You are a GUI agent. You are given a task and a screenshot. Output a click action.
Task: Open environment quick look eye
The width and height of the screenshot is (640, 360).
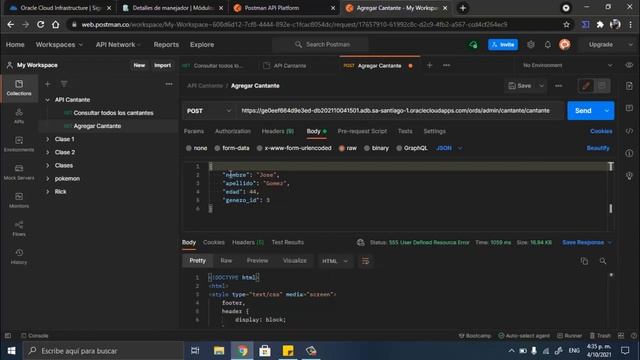tap(629, 65)
